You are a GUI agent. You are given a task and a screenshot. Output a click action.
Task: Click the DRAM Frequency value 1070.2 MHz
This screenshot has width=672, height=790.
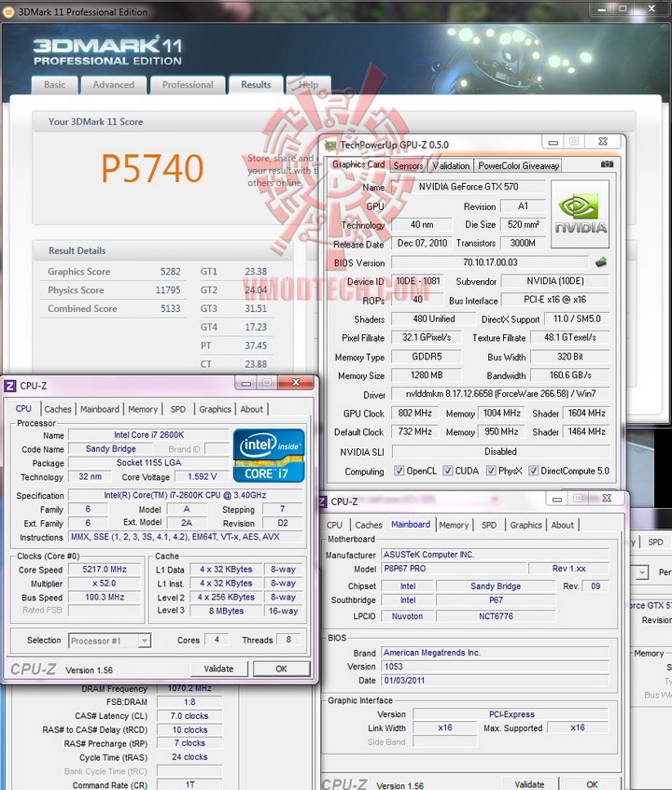[189, 688]
